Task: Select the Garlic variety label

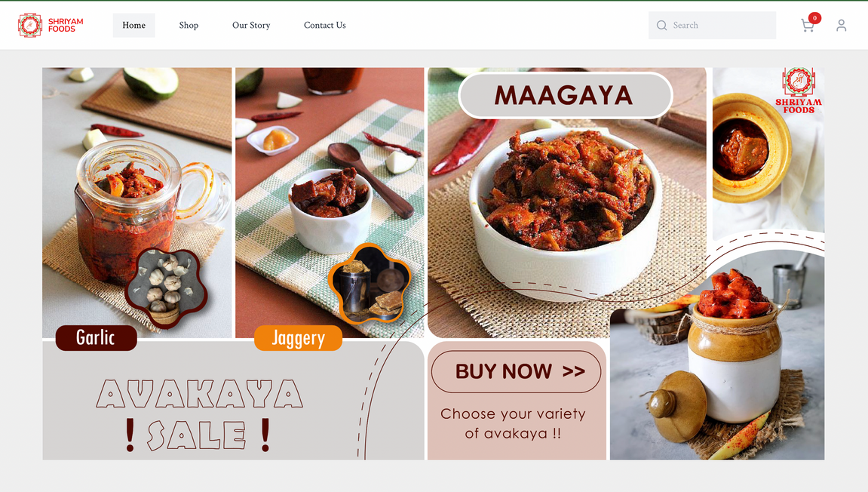Action: 97,337
